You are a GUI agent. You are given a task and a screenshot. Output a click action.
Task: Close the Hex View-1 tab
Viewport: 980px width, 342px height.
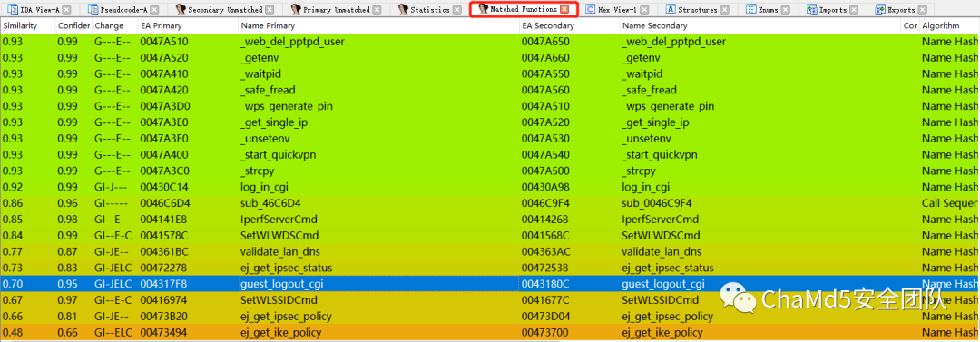click(643, 9)
